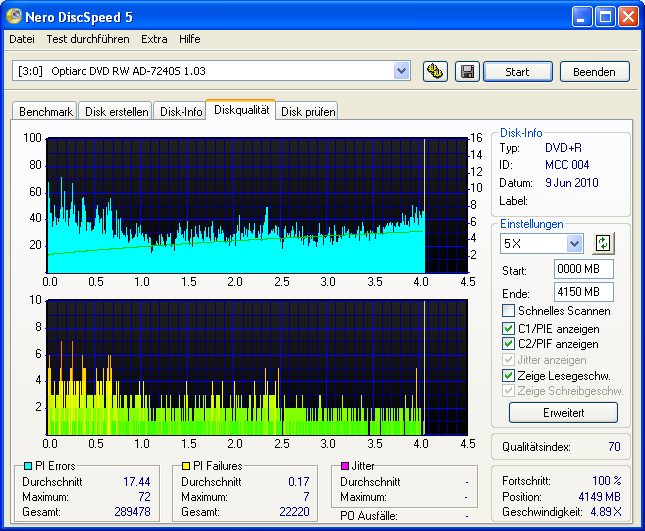645x531 pixels.
Task: Open the drive selection dropdown
Action: click(x=401, y=71)
